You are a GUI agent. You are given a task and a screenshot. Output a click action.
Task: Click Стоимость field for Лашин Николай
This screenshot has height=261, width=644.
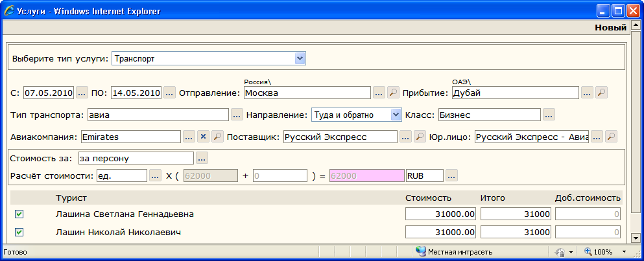[x=441, y=233]
